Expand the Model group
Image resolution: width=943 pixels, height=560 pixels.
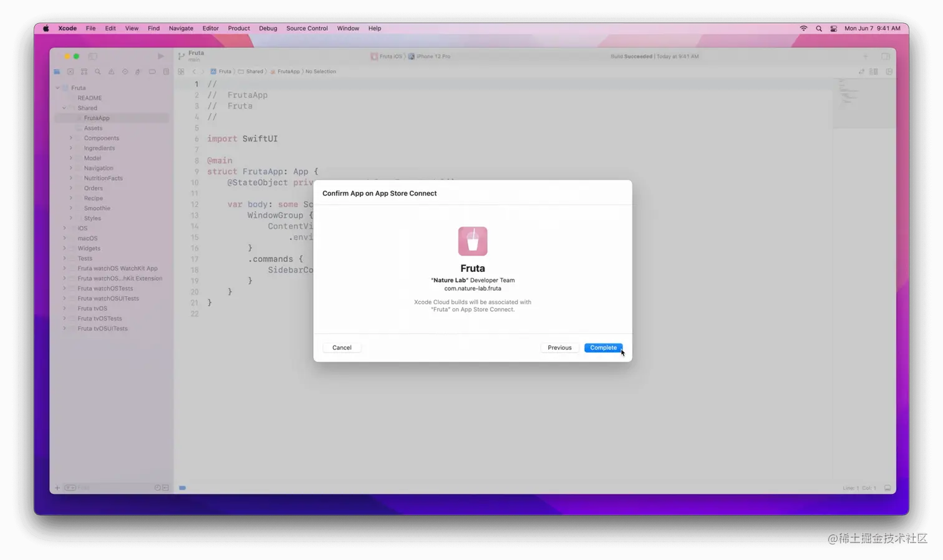click(71, 158)
